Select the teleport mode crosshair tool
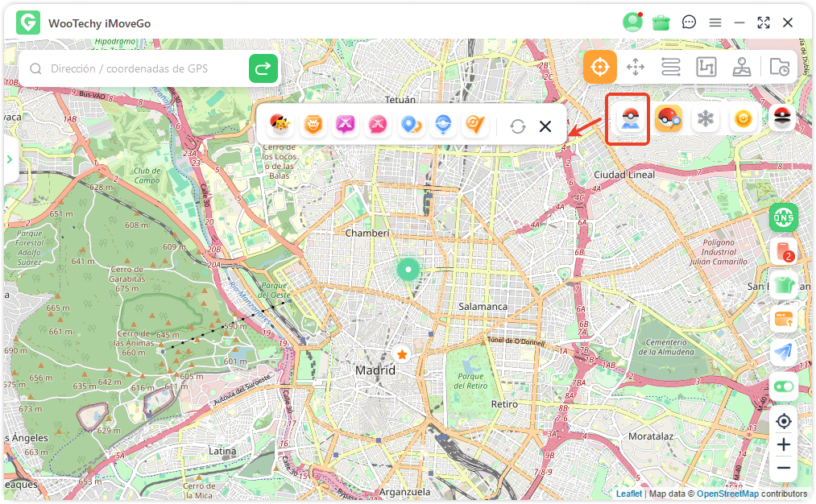 [600, 67]
